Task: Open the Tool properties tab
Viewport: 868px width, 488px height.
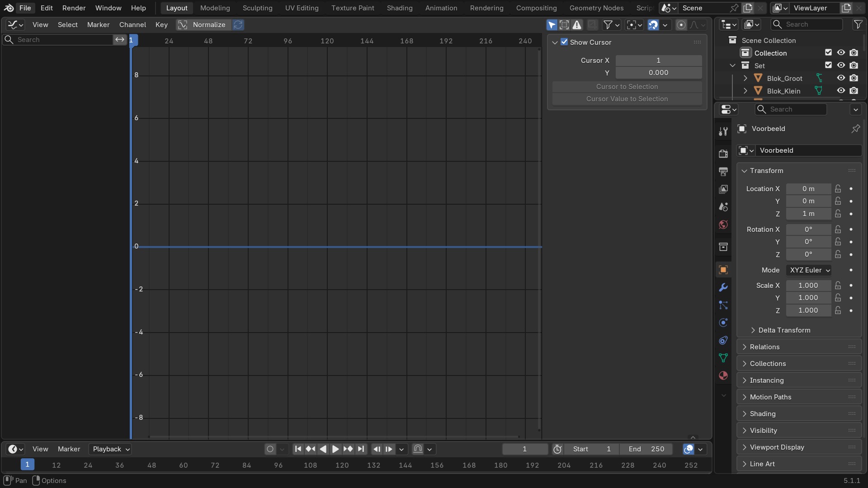Action: (x=723, y=131)
